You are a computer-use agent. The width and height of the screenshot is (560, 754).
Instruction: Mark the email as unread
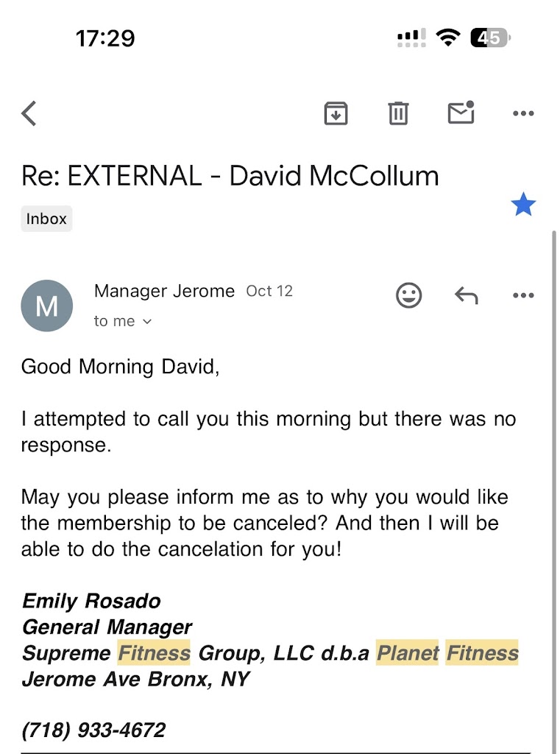[461, 113]
